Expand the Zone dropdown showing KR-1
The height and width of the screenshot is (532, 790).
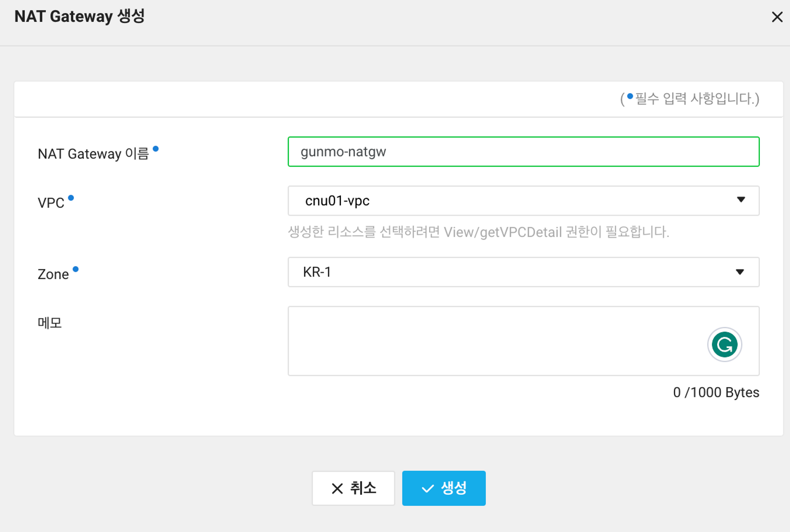(x=523, y=272)
